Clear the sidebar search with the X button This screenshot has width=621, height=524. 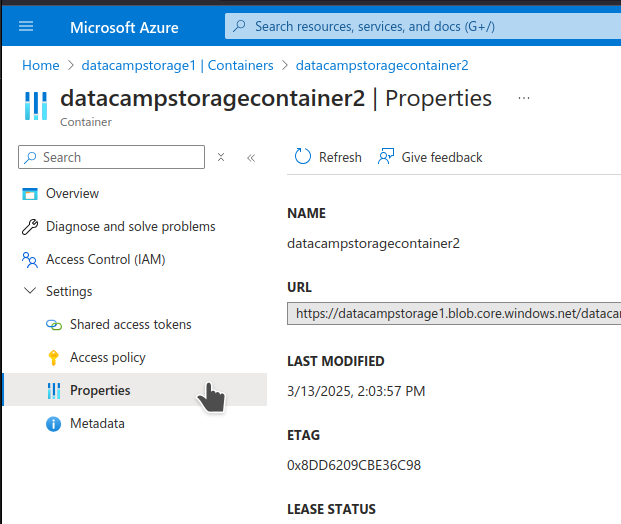(x=221, y=157)
